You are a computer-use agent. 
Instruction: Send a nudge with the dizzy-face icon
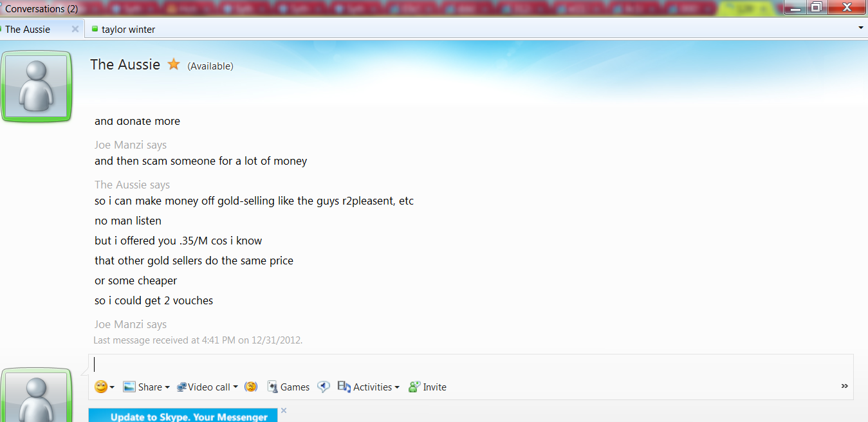tap(251, 387)
